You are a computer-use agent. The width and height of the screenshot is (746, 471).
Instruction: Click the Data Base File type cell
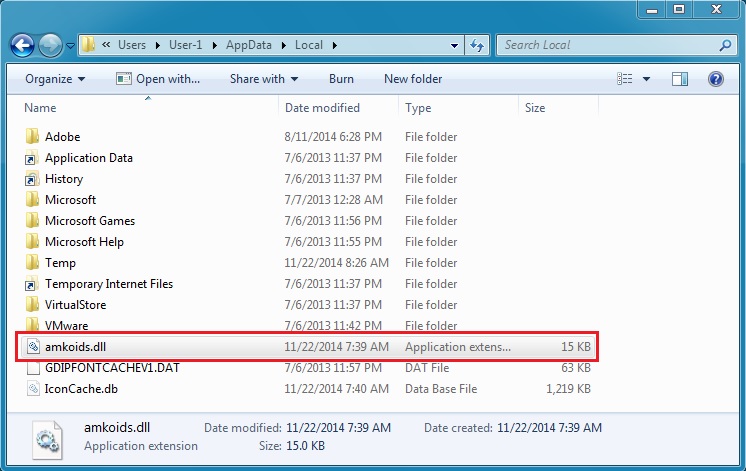point(441,389)
